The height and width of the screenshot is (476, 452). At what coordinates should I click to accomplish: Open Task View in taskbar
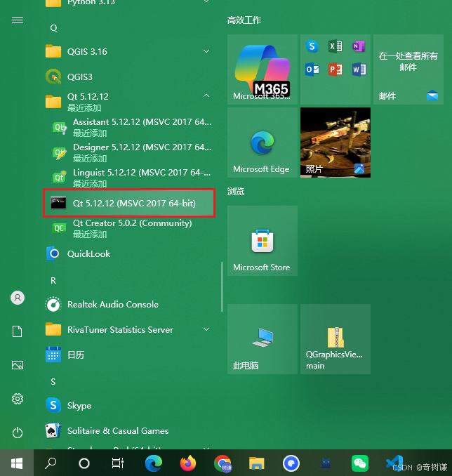117,463
